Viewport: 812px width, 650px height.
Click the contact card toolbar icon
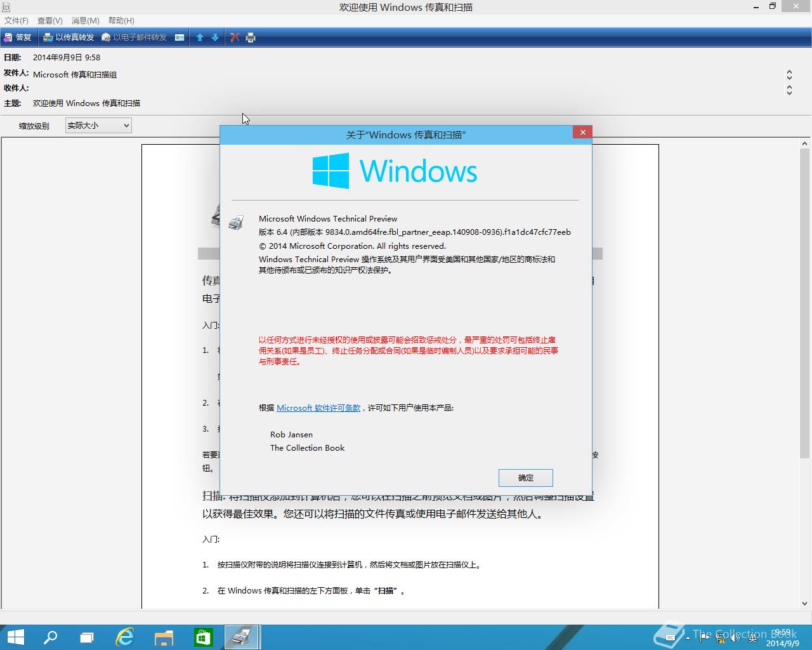point(180,37)
